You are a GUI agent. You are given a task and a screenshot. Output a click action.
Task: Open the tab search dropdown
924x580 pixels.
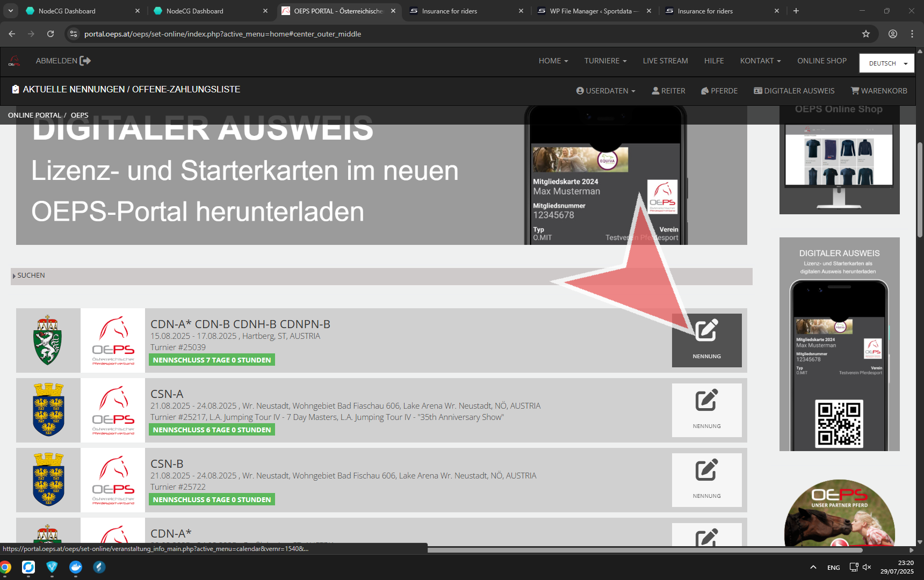tap(10, 11)
